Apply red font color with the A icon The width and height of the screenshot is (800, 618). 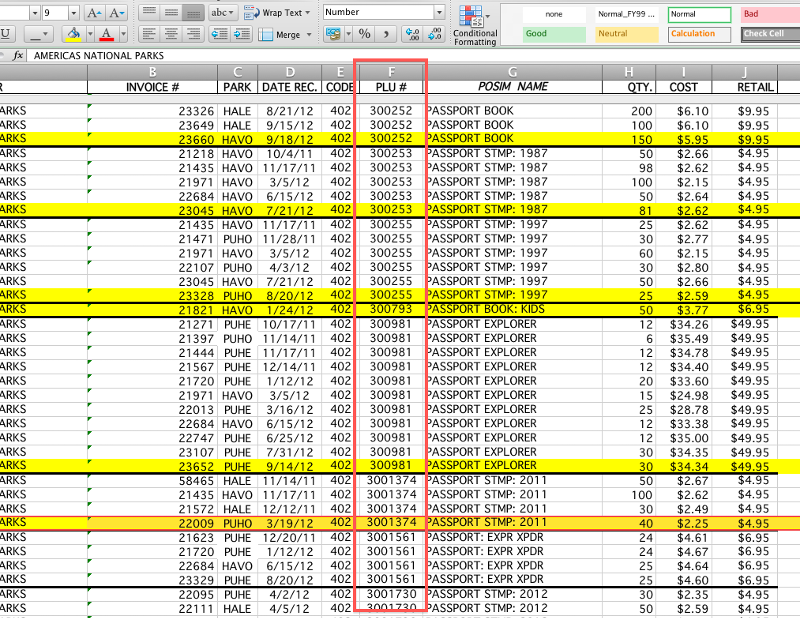[x=107, y=34]
